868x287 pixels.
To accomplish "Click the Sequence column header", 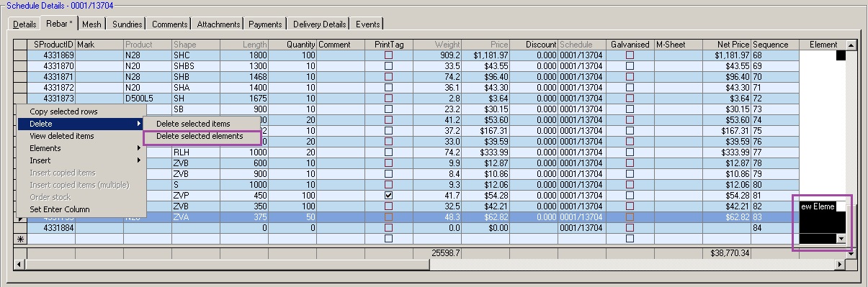I will pyautogui.click(x=775, y=45).
